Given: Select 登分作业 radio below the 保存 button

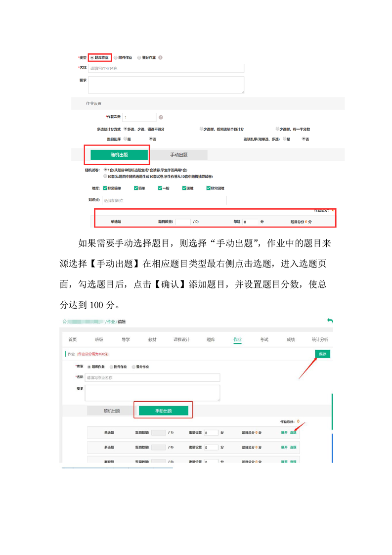Looking at the screenshot, I should click(x=134, y=367).
